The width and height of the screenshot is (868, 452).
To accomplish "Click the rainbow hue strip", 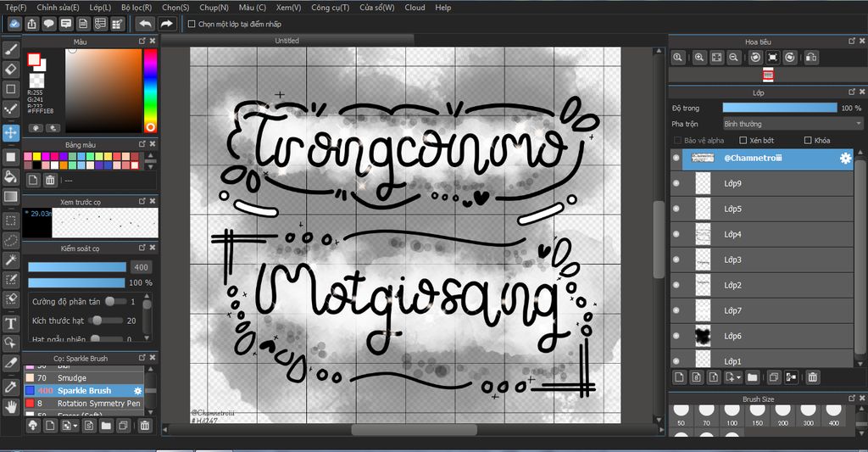I will pos(150,90).
